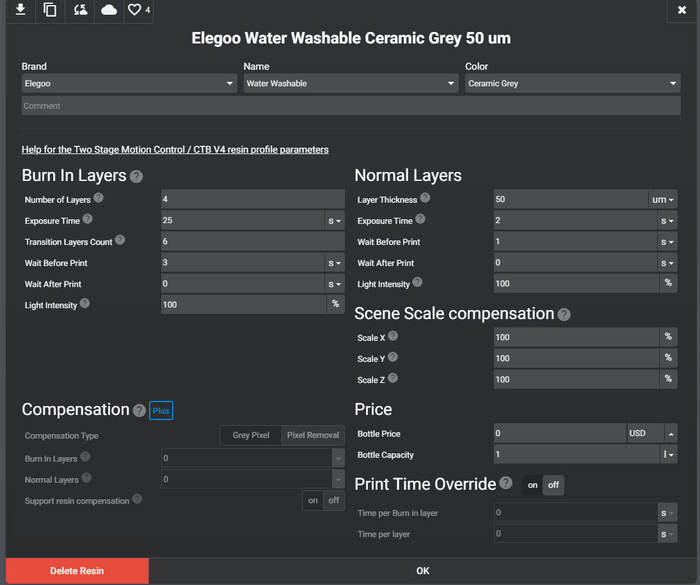Click Normal Layers Wait After Print value field
The width and height of the screenshot is (700, 585).
click(x=575, y=263)
